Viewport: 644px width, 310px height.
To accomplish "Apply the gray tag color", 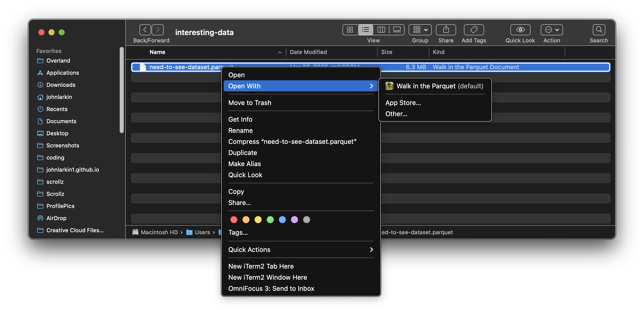I will 307,220.
